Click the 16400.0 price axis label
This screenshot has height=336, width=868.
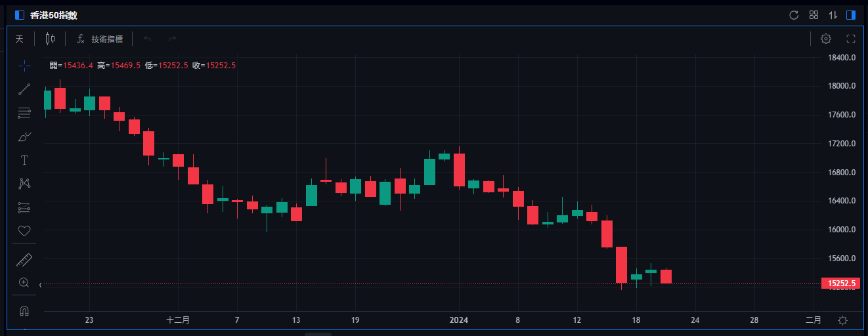841,201
